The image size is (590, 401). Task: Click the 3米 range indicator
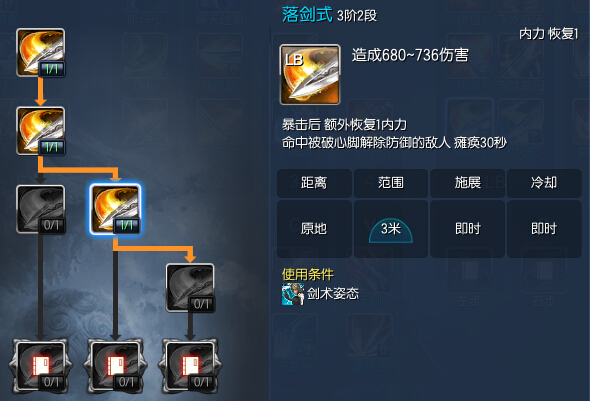391,230
